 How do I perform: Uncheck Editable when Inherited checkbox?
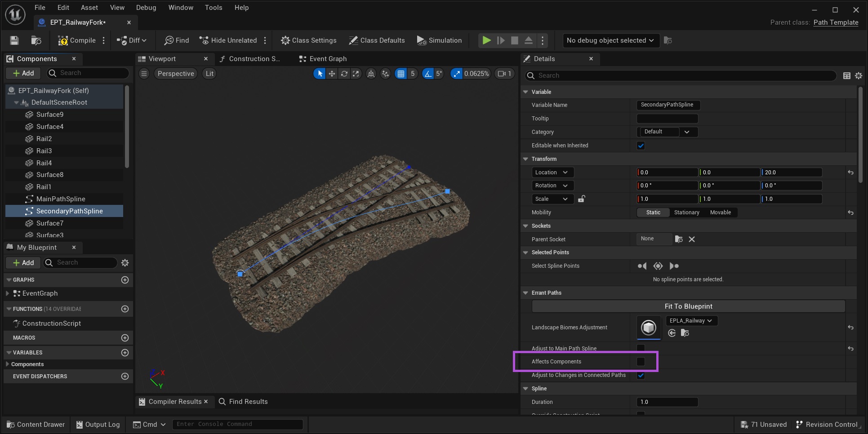(641, 146)
